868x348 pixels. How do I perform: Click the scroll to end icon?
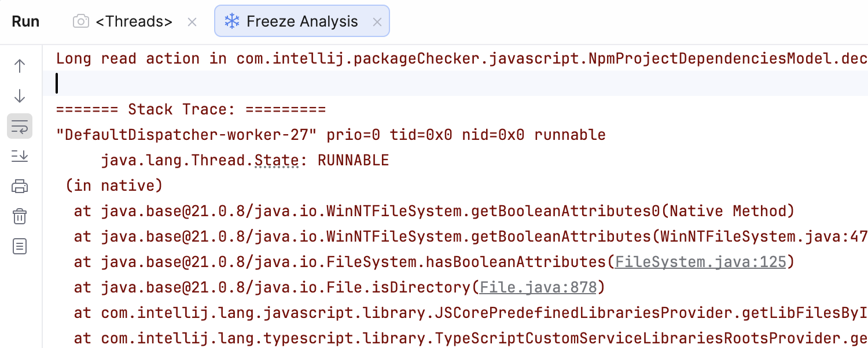(x=20, y=156)
